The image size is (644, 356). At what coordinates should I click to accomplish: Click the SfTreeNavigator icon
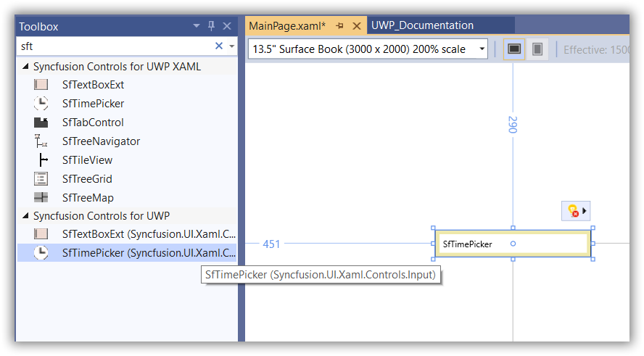click(41, 141)
